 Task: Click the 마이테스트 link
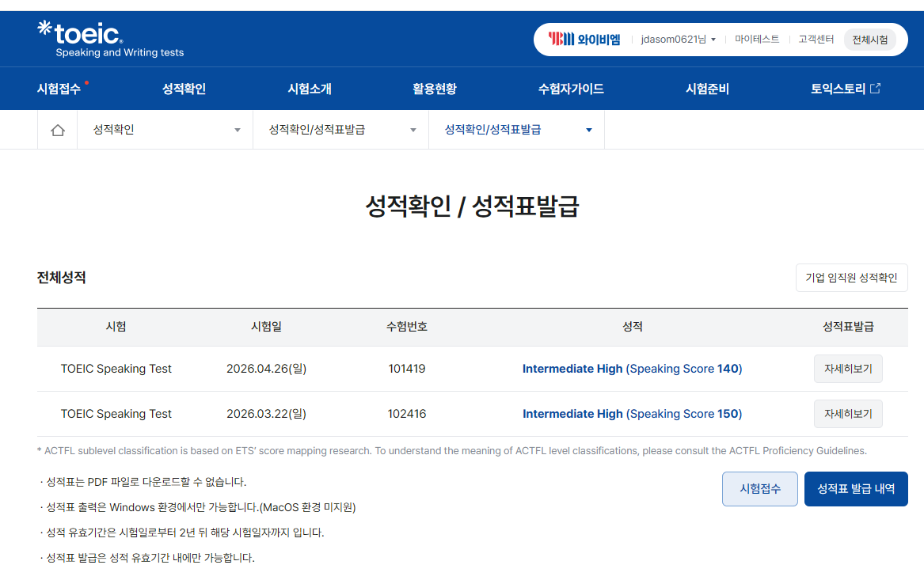[757, 40]
